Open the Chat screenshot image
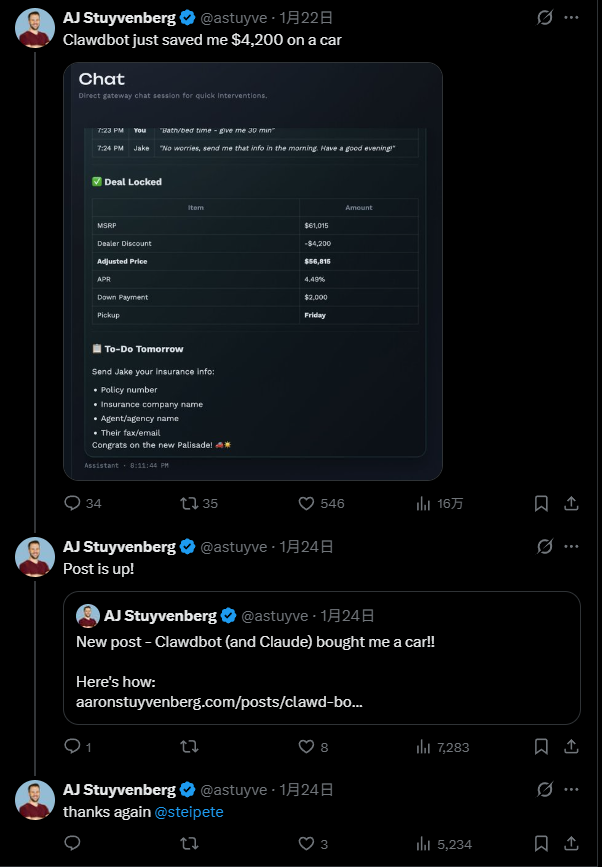 252,270
